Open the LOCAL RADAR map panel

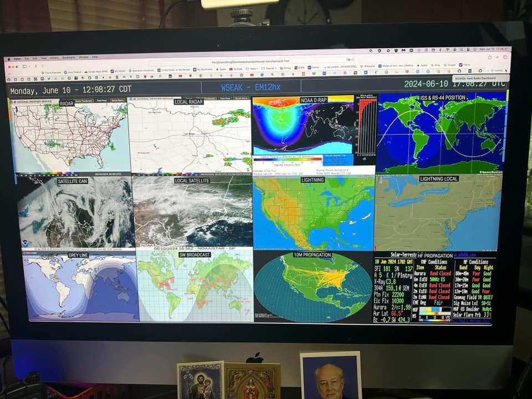coord(190,137)
